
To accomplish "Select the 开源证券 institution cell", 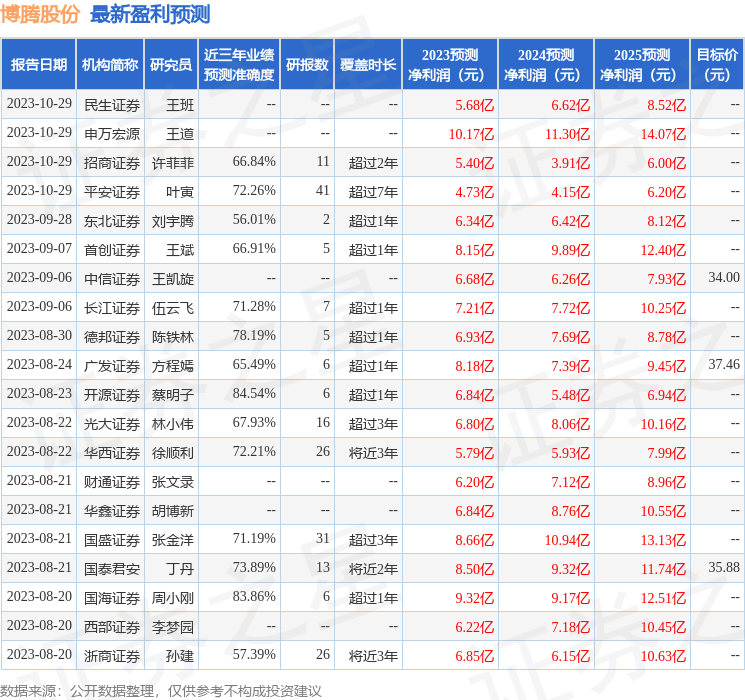I will pos(112,395).
